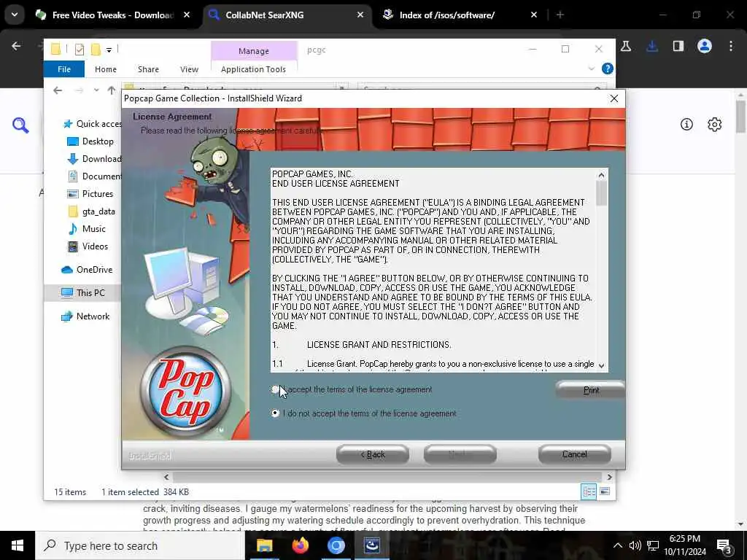Open Pictures in navigation pane
This screenshot has width=747, height=560.
(x=90, y=194)
